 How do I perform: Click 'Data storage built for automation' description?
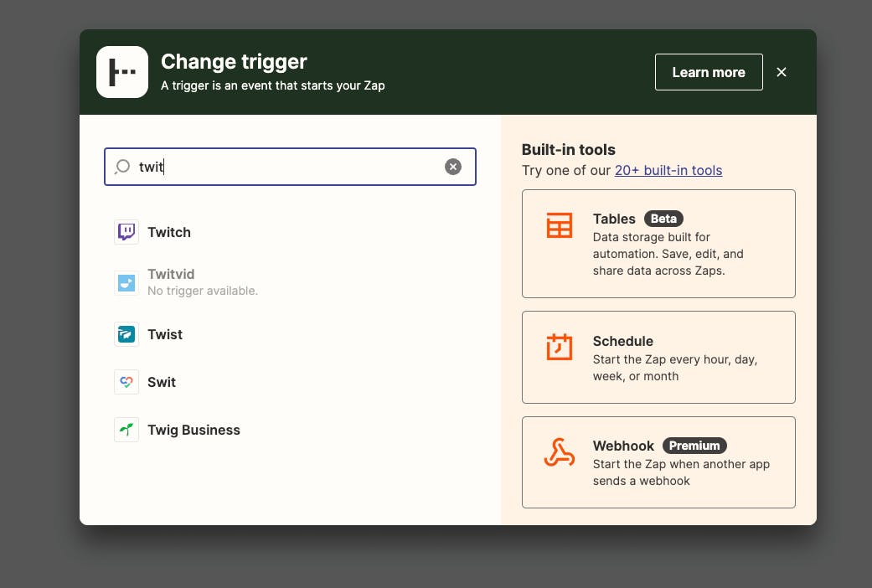[x=668, y=254]
